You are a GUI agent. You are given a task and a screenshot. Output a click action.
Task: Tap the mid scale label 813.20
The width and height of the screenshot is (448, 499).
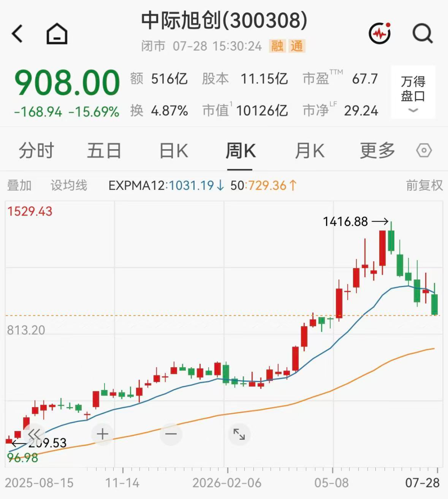26,330
